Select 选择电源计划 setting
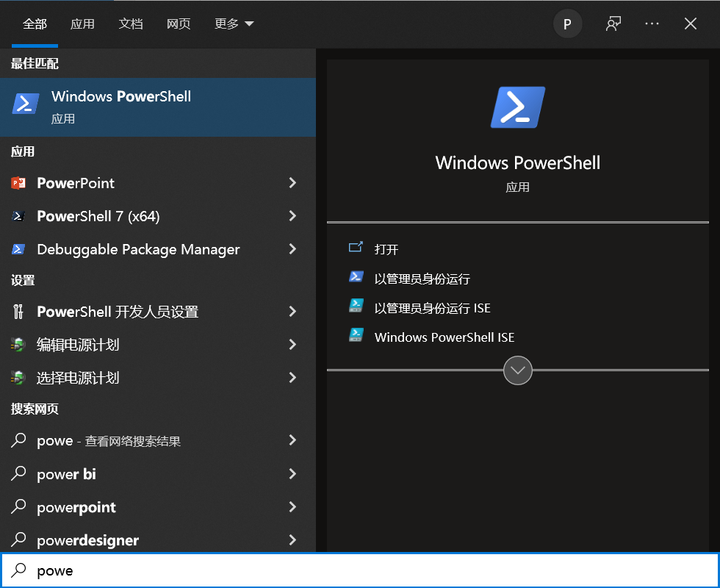 pos(78,378)
